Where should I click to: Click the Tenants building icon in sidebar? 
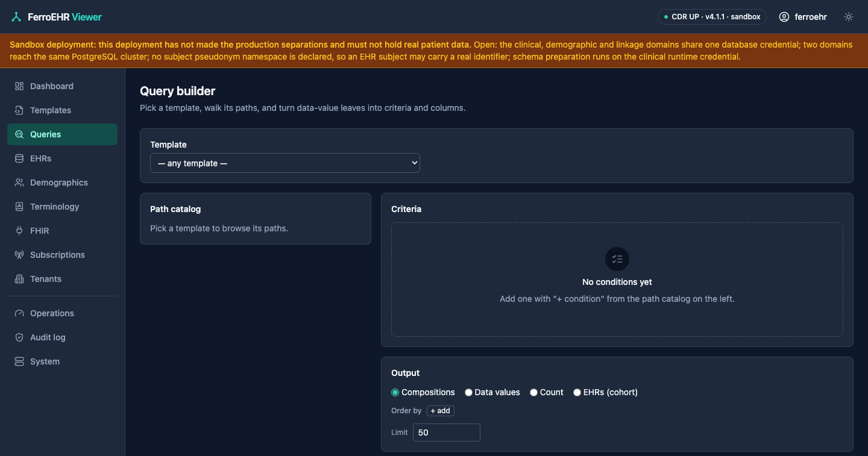pyautogui.click(x=19, y=279)
